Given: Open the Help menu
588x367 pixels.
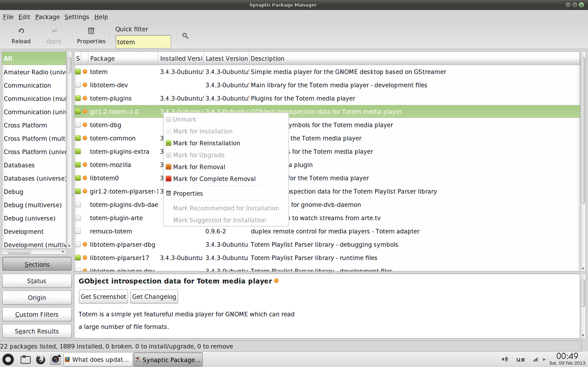Looking at the screenshot, I should pyautogui.click(x=101, y=17).
